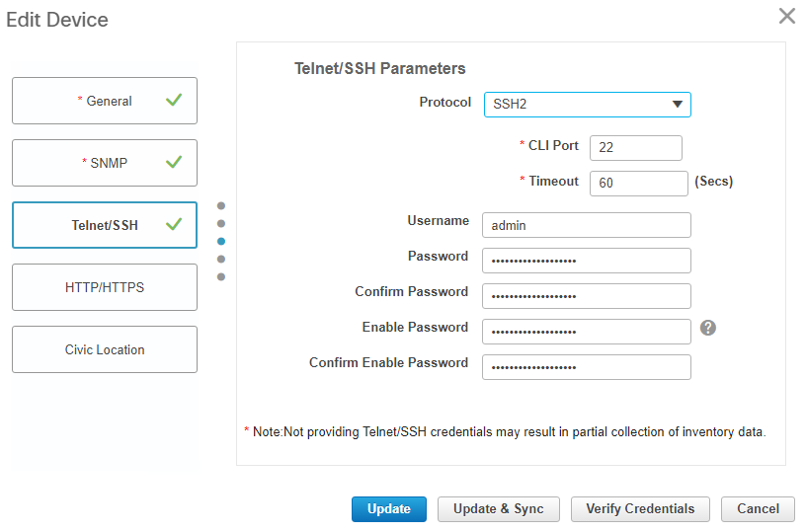Select the Timeout seconds field
806x532 pixels.
[638, 184]
